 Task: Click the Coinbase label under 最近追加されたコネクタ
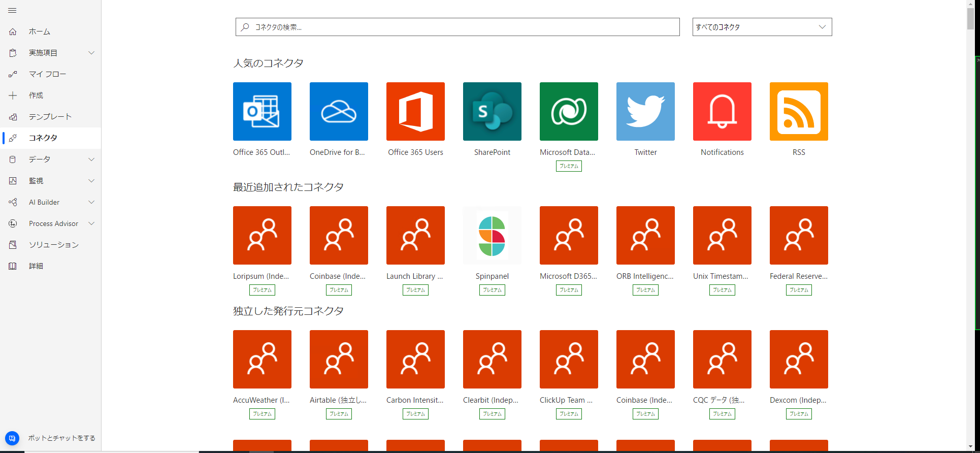coord(338,276)
